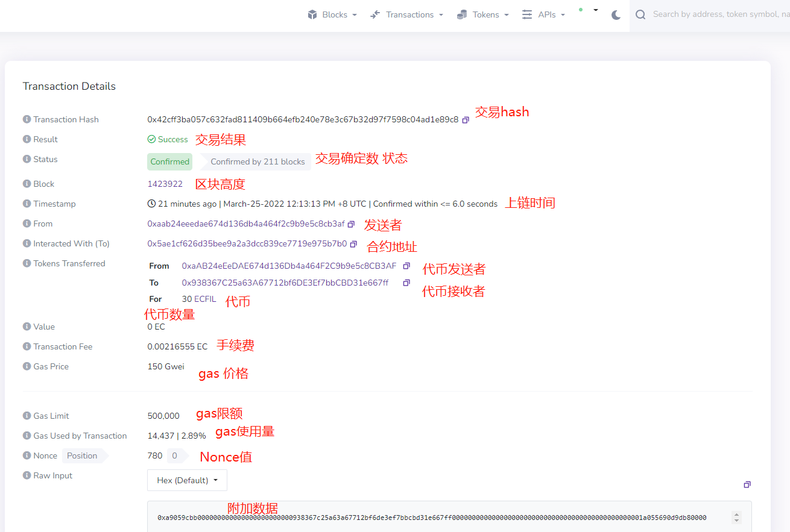The height and width of the screenshot is (532, 790).
Task: Click the search by address input field
Action: click(718, 14)
